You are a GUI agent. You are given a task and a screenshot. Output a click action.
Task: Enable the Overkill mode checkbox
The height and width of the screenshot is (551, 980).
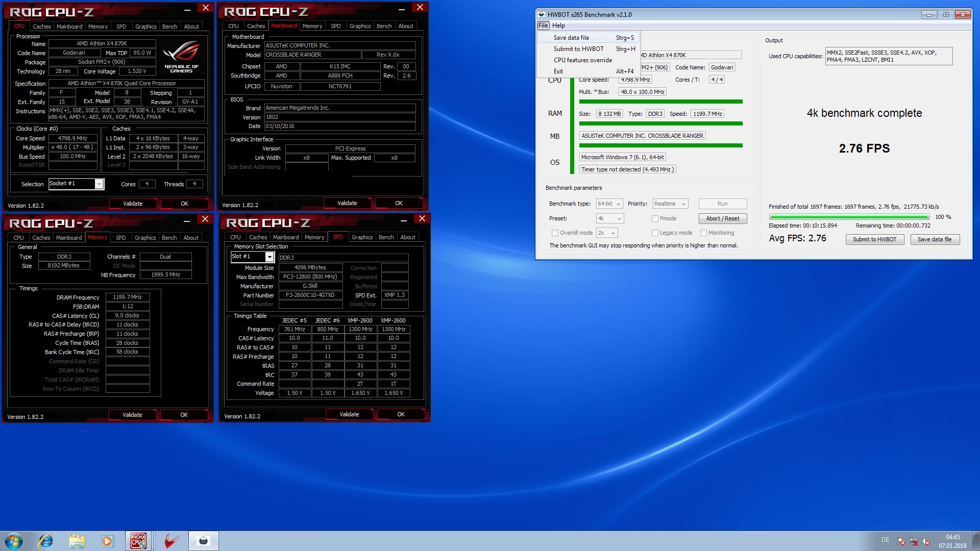[555, 233]
